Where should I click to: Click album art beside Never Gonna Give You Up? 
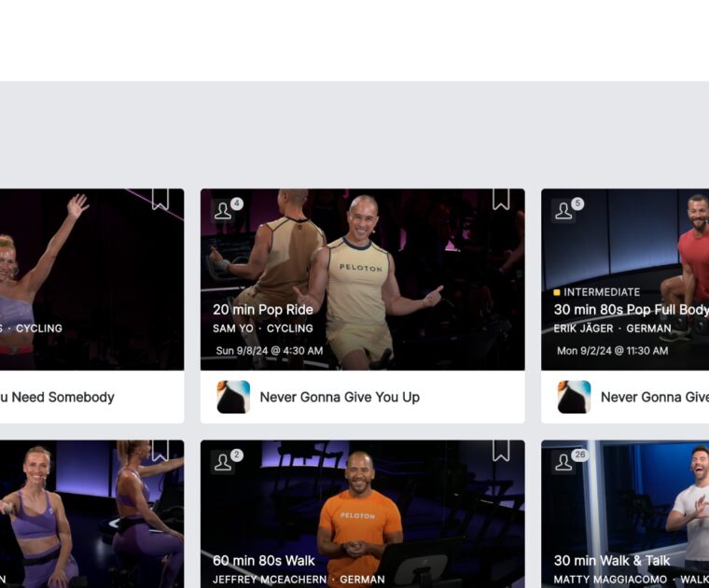[x=233, y=397]
